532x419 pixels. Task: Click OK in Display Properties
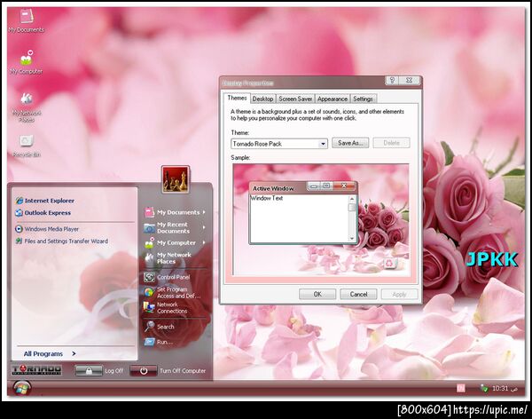(317, 295)
